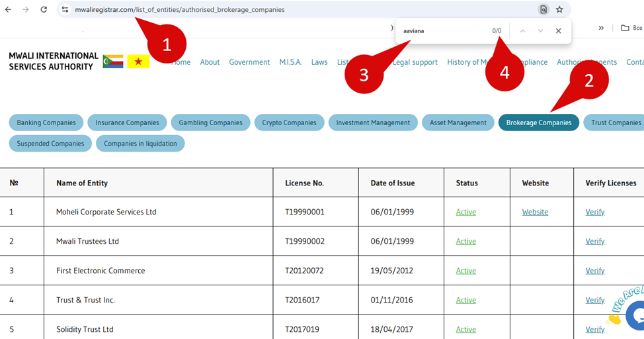Select the Companies in liquidation tab

click(x=140, y=144)
